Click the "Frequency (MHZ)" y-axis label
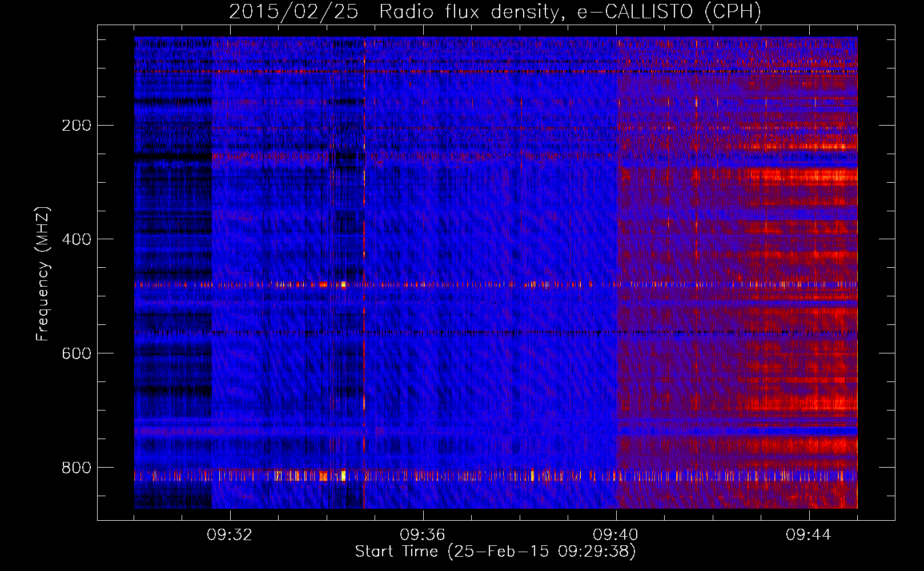 43,274
